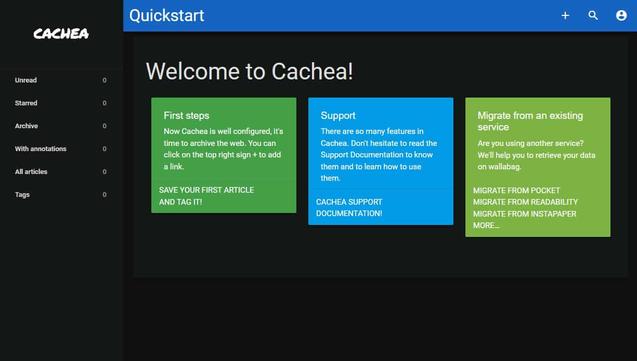Click the More... migration link
The image size is (637, 361).
(486, 225)
